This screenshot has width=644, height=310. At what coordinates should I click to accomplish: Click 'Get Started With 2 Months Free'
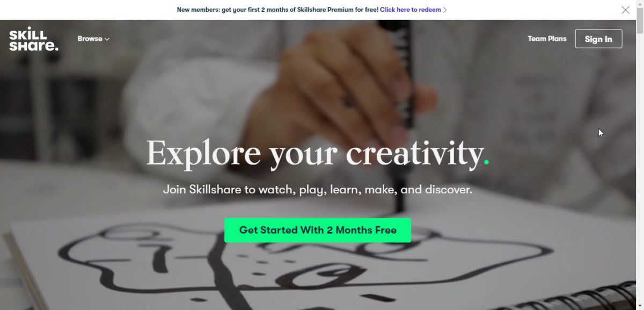pos(318,230)
